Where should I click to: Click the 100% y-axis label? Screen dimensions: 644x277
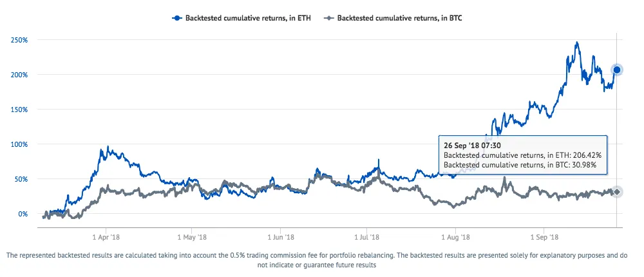[x=20, y=144]
